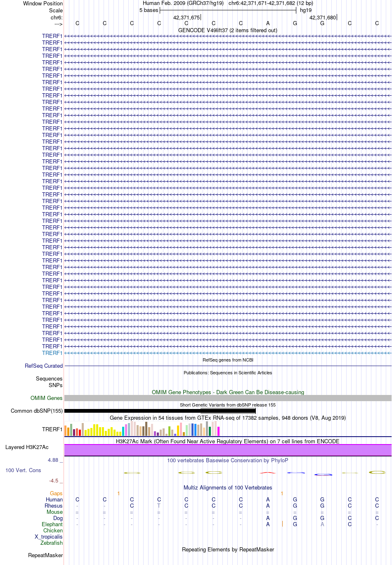Open Short Genetic Variants from dbSNP title

(228, 405)
